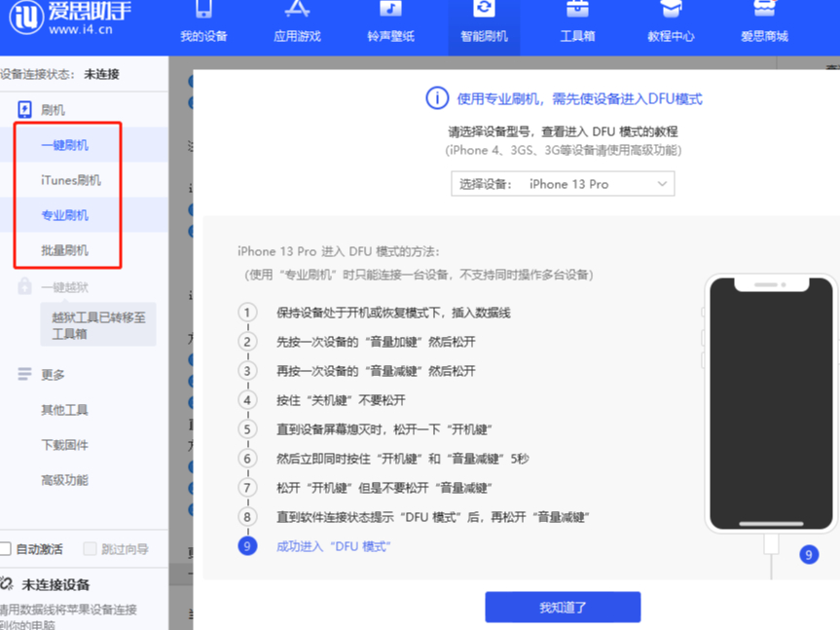This screenshot has width=840, height=630.
Task: Click step 2 circle for 音量加键
Action: coord(247,341)
